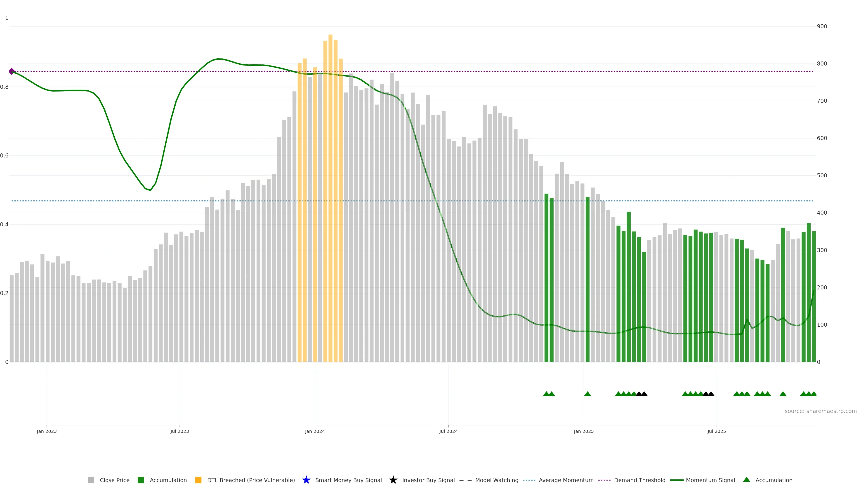Screen dimensions: 868x488
Task: Click the Jan 2024 axis label
Action: point(315,431)
